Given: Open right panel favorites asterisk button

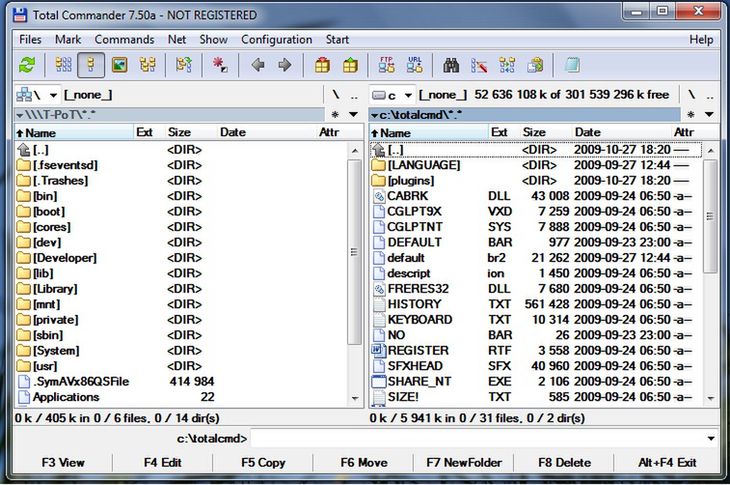Looking at the screenshot, I should pyautogui.click(x=690, y=115).
